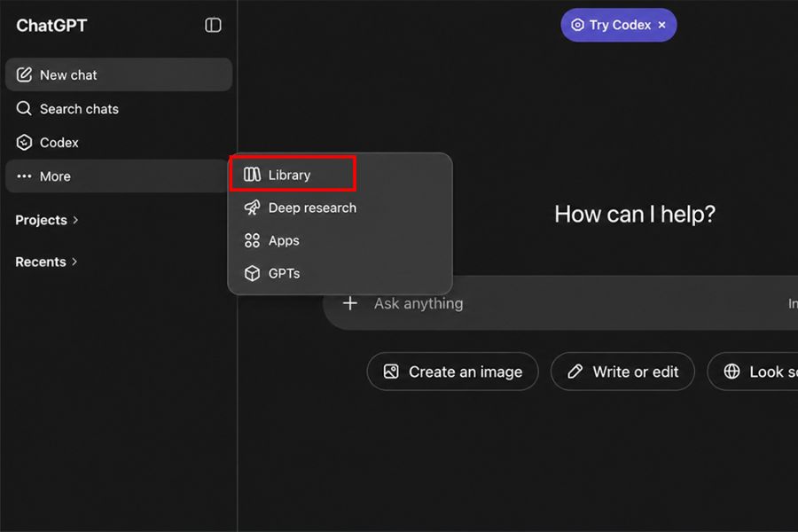This screenshot has height=532, width=798.
Task: Click the New chat pencil icon
Action: 24,74
